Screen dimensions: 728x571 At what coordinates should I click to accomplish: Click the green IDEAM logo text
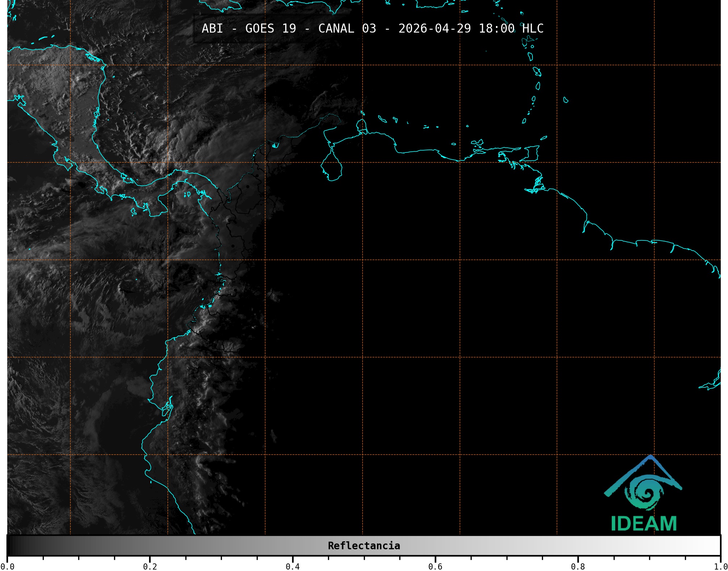[644, 524]
